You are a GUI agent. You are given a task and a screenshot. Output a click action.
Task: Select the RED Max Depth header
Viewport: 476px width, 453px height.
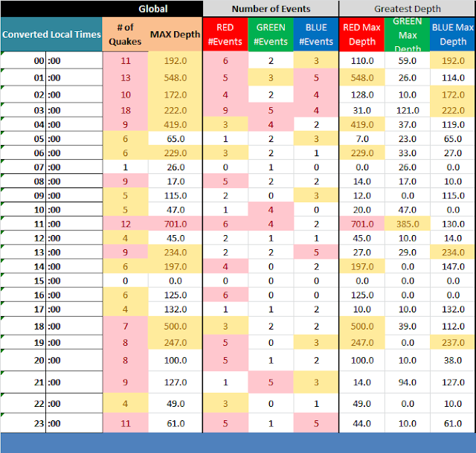point(361,34)
